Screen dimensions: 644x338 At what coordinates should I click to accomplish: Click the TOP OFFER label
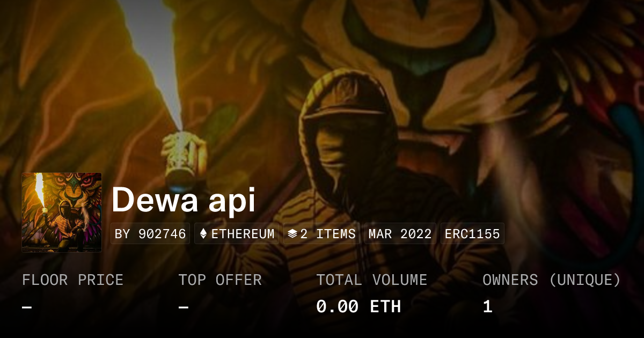pyautogui.click(x=220, y=280)
